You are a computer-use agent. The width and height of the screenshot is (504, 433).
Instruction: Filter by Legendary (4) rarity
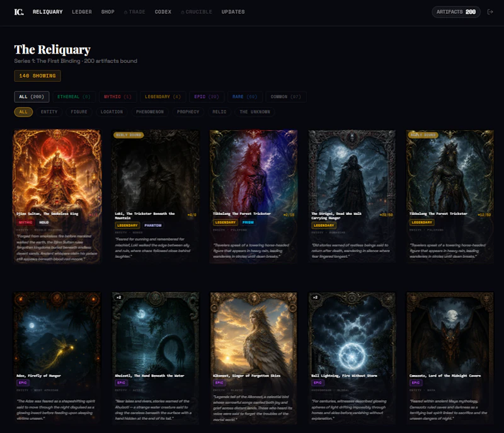(163, 97)
